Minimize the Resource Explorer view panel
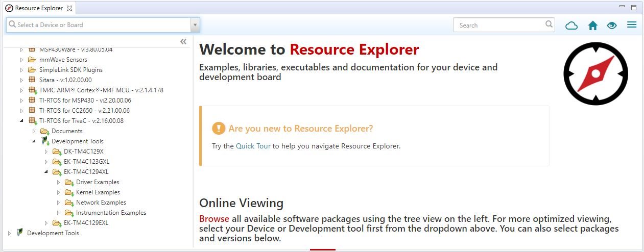The image size is (644, 252). click(622, 7)
